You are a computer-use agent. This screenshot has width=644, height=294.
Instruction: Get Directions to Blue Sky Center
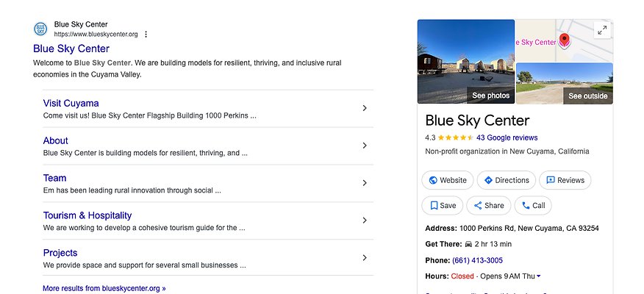[x=506, y=180]
